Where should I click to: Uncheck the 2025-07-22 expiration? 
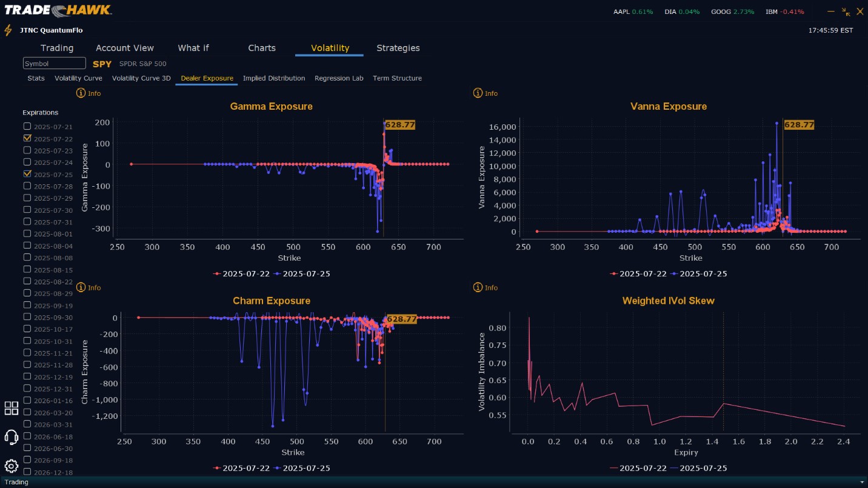pyautogui.click(x=27, y=138)
